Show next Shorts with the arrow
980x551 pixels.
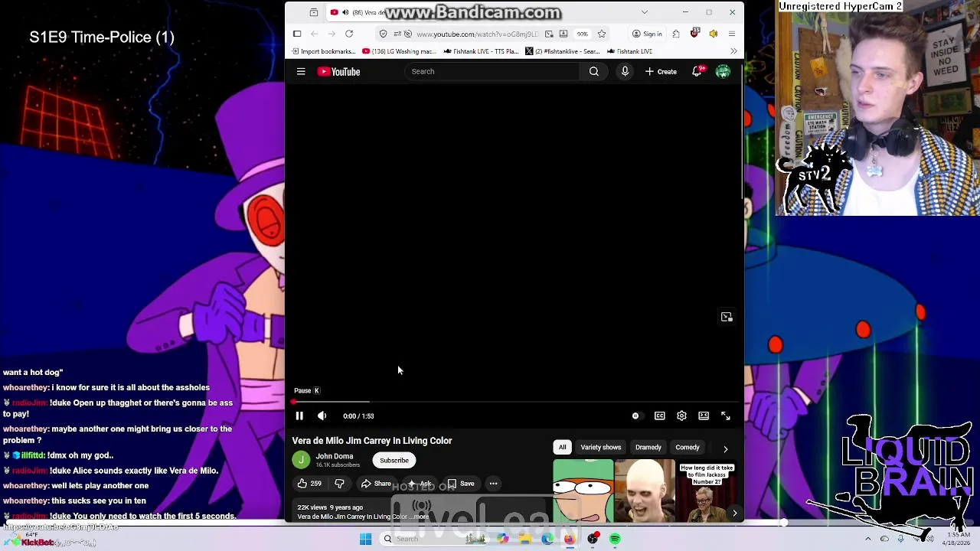tap(734, 514)
